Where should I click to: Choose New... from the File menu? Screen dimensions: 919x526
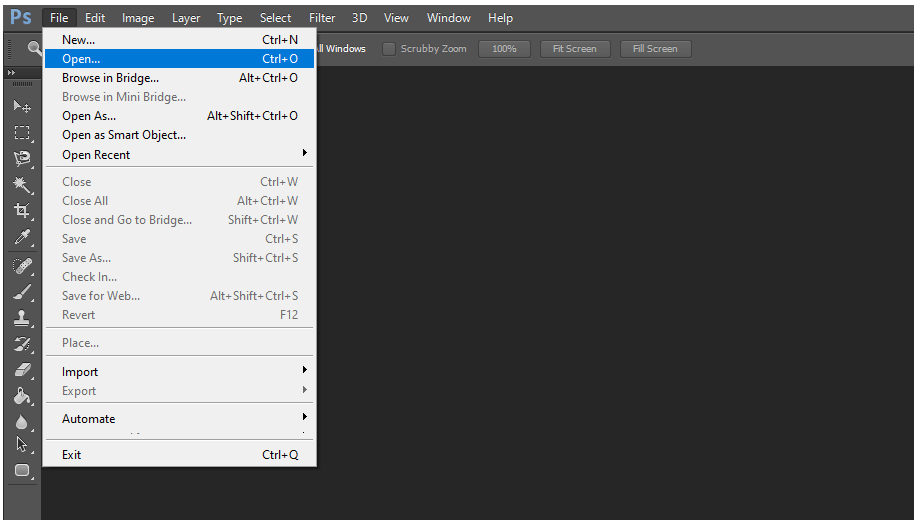(179, 40)
